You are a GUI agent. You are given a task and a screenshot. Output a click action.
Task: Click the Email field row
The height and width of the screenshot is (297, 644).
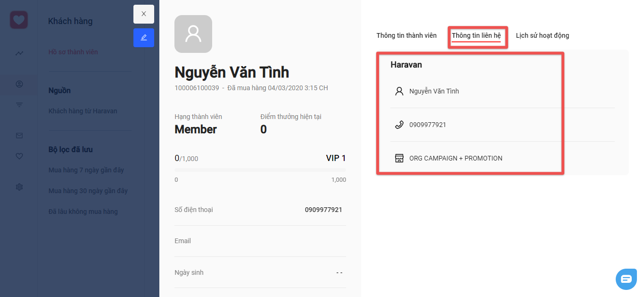point(260,241)
